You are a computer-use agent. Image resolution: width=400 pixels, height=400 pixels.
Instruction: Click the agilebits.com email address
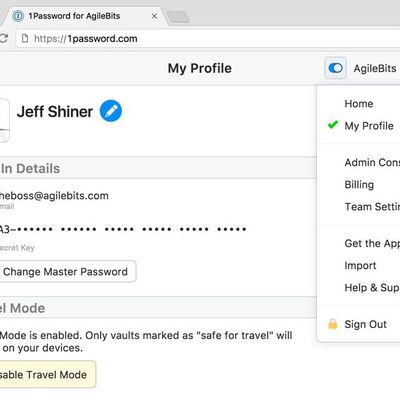53,196
